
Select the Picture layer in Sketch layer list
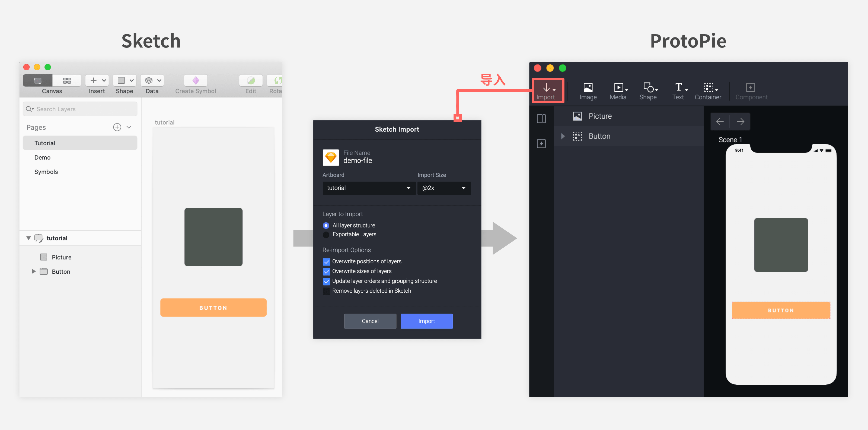[x=80, y=257]
